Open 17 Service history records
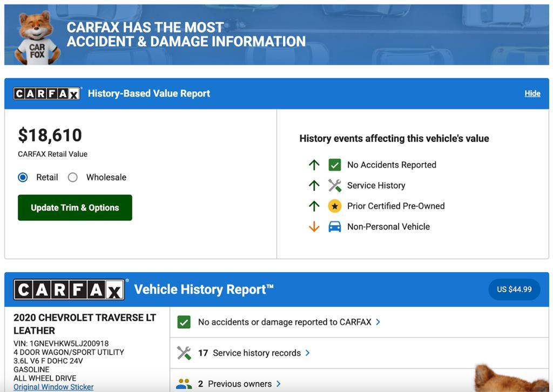The width and height of the screenshot is (553, 392). click(249, 353)
